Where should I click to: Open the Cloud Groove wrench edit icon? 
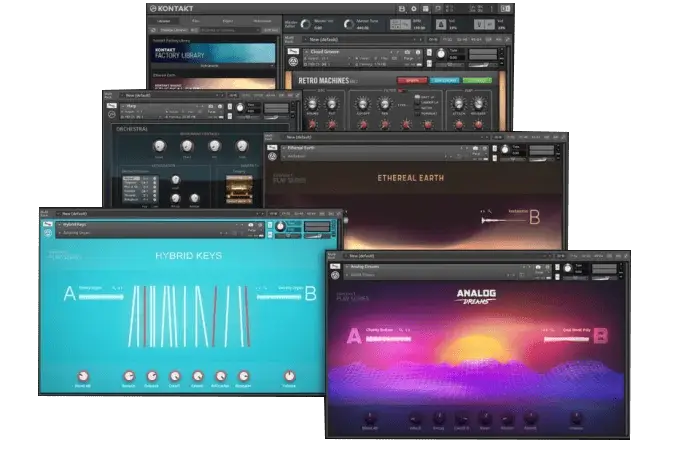coord(293,51)
